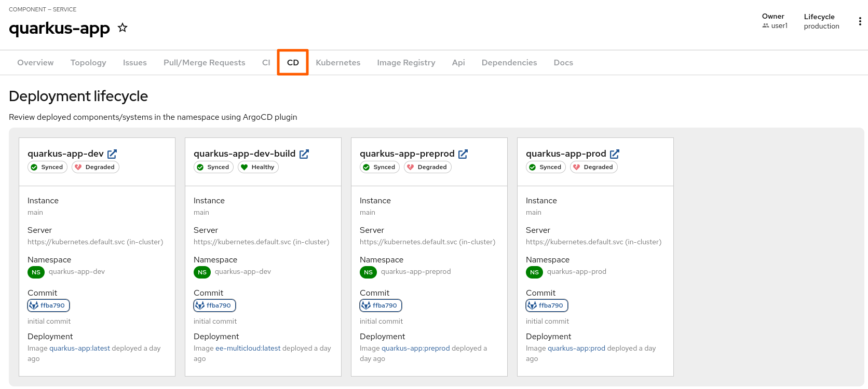Image resolution: width=868 pixels, height=389 pixels.
Task: Switch to the Kubernetes tab
Action: 338,63
